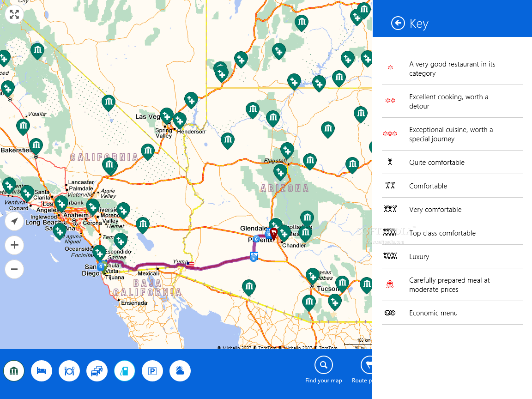The height and width of the screenshot is (399, 532).
Task: Open Find your map search
Action: click(x=324, y=369)
